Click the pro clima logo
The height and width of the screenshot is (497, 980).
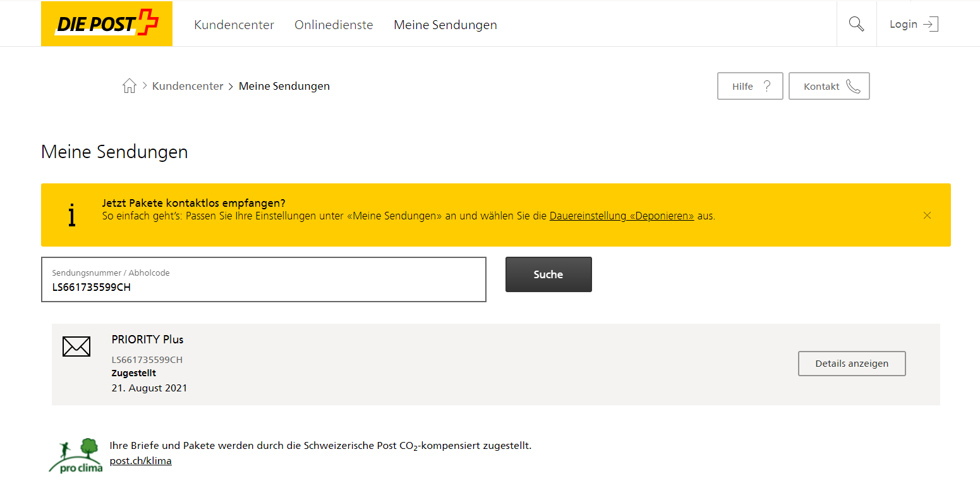point(76,456)
